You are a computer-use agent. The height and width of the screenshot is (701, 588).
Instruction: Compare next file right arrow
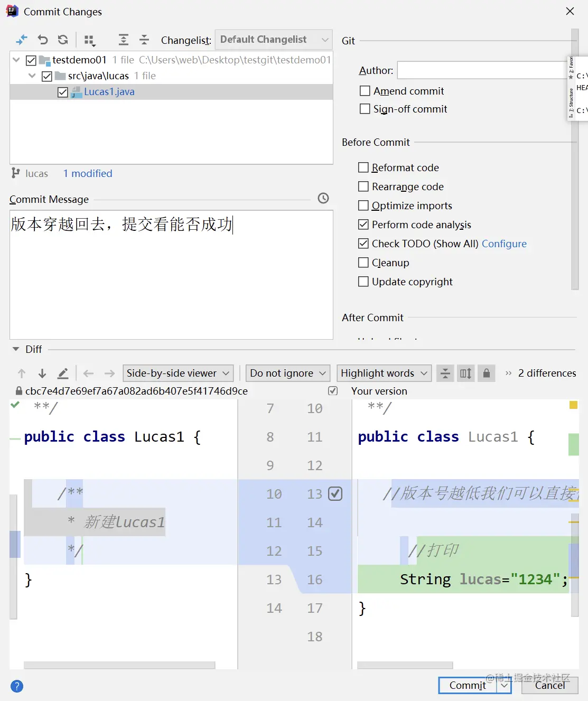click(109, 373)
